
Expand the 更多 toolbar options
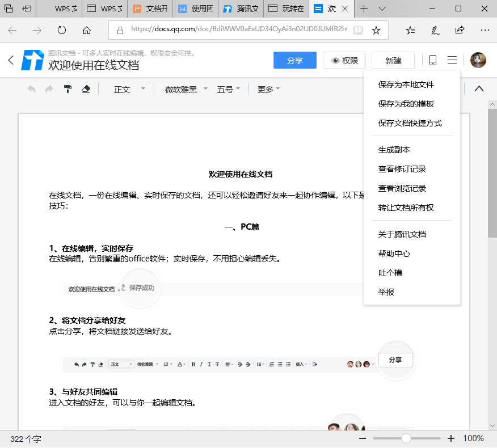(x=268, y=89)
